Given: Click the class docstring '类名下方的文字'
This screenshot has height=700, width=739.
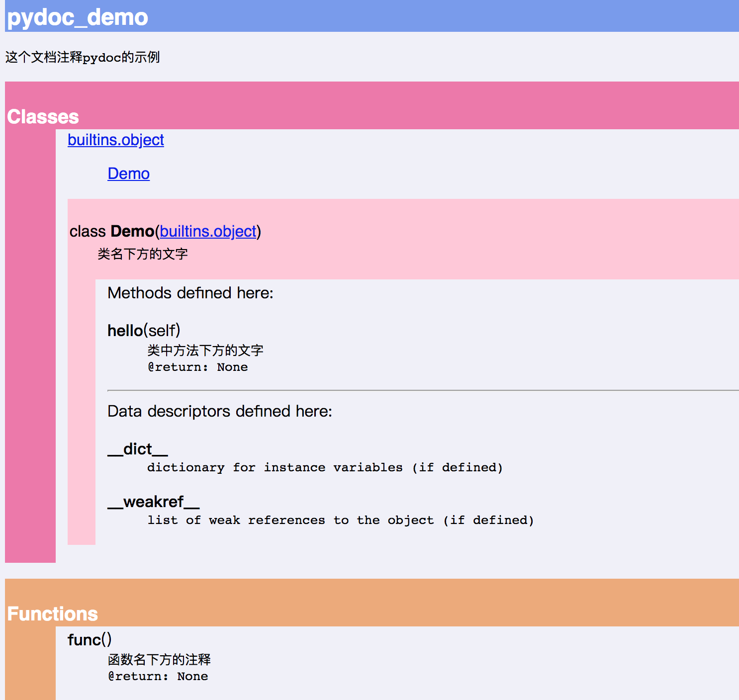Looking at the screenshot, I should tap(143, 254).
